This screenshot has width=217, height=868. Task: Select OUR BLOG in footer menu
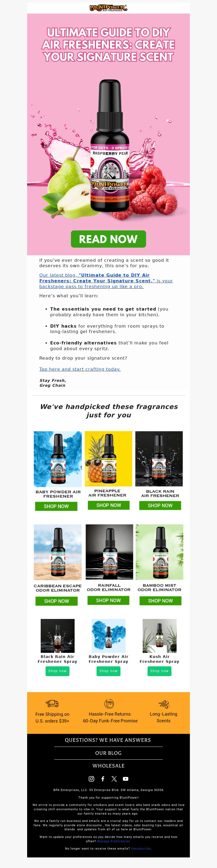(x=108, y=753)
